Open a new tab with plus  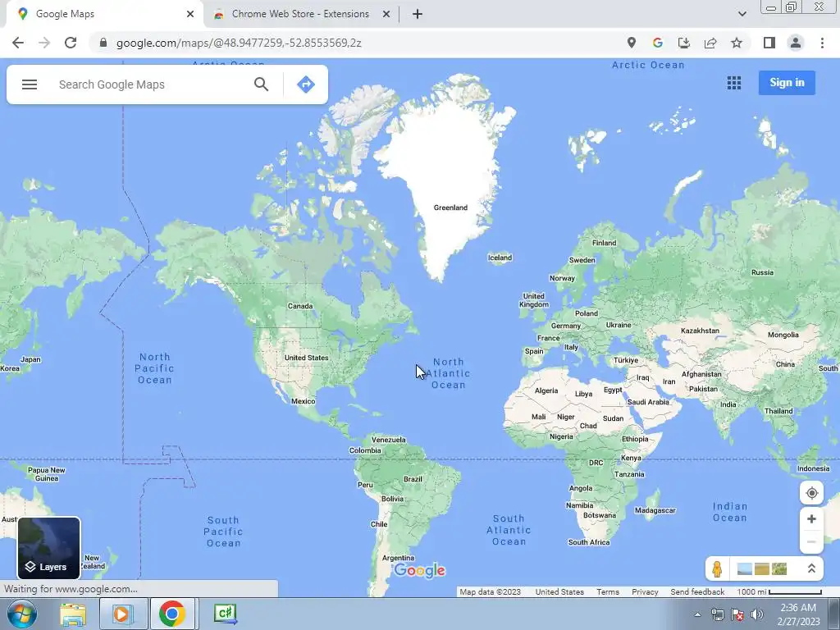[x=418, y=14]
